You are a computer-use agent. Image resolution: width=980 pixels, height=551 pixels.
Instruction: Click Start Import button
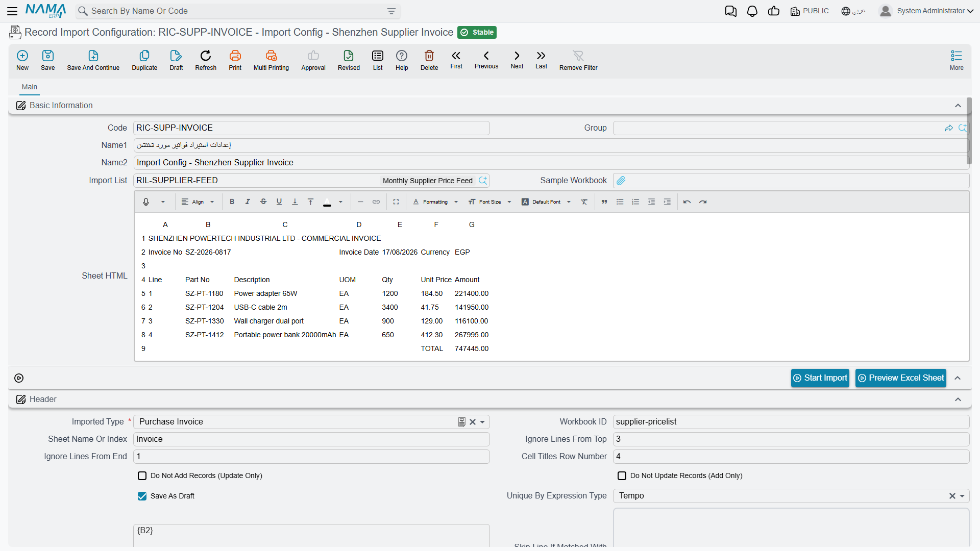(x=820, y=378)
